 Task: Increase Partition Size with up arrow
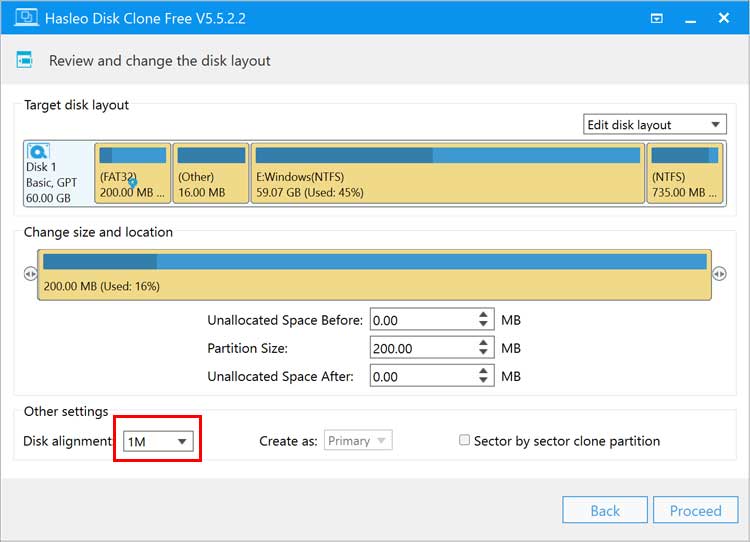[484, 343]
